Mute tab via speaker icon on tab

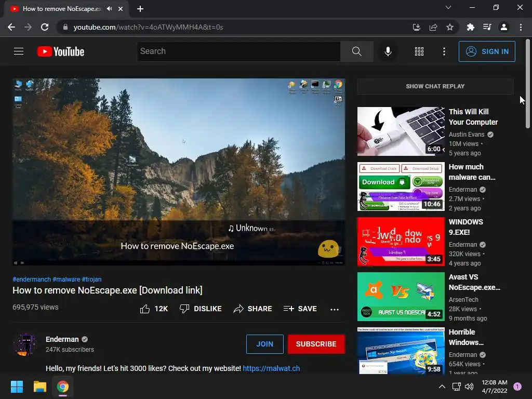(x=109, y=9)
